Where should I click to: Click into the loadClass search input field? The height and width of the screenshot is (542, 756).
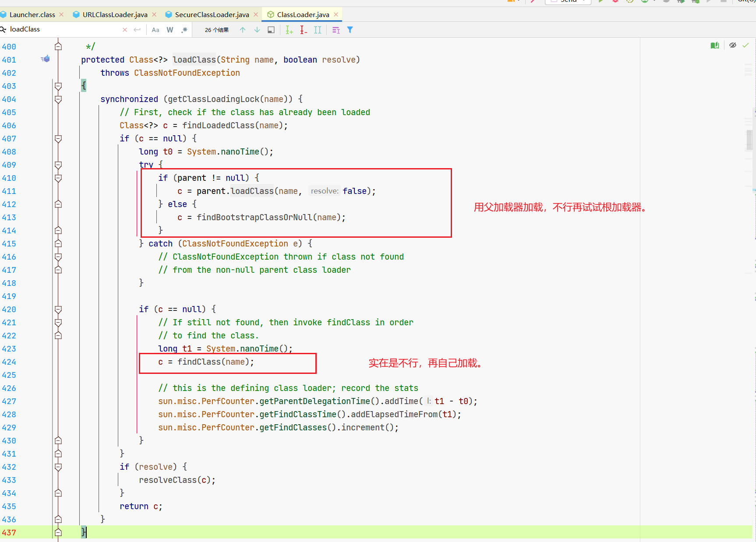click(x=64, y=29)
